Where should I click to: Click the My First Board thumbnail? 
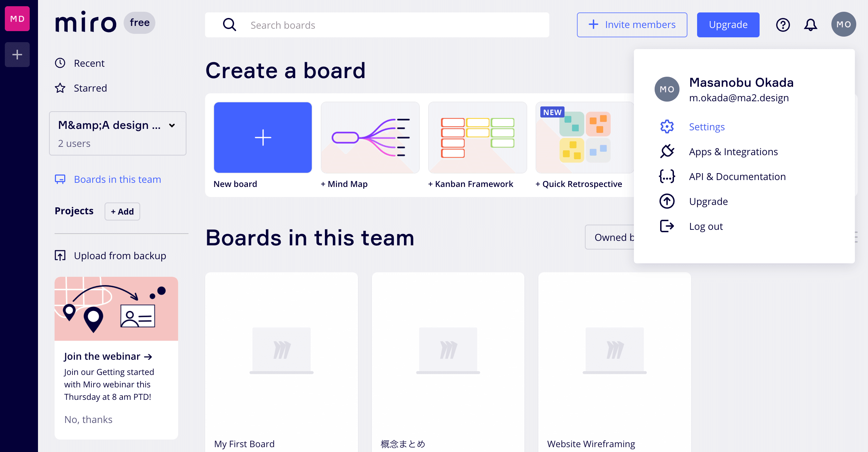(x=281, y=350)
